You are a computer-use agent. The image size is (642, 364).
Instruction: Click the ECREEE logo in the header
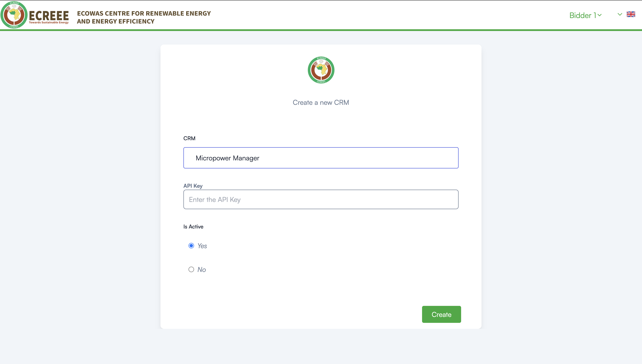[14, 15]
